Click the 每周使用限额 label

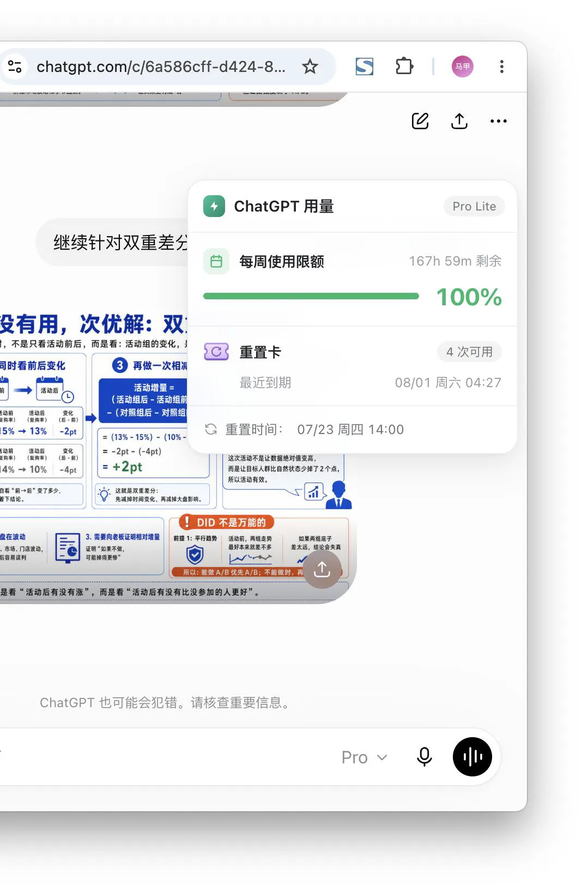click(282, 262)
